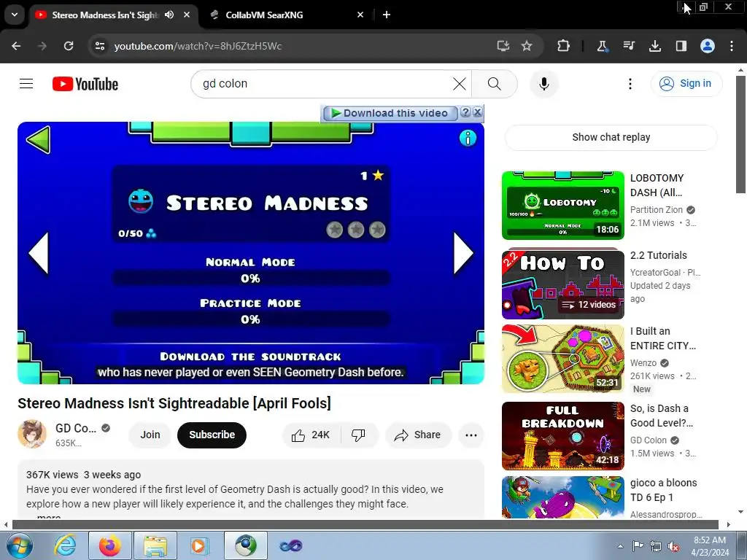The width and height of the screenshot is (747, 560).
Task: Open browser downloads icon
Action: tap(655, 46)
